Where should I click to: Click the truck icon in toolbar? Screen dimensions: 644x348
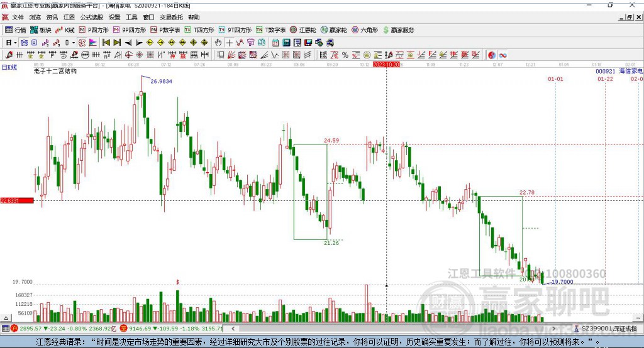click(x=331, y=43)
